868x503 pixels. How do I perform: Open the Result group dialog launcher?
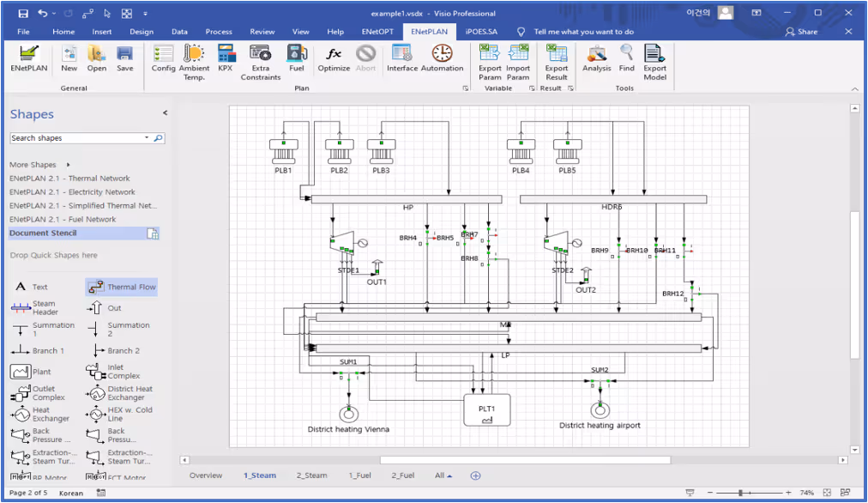coord(570,88)
